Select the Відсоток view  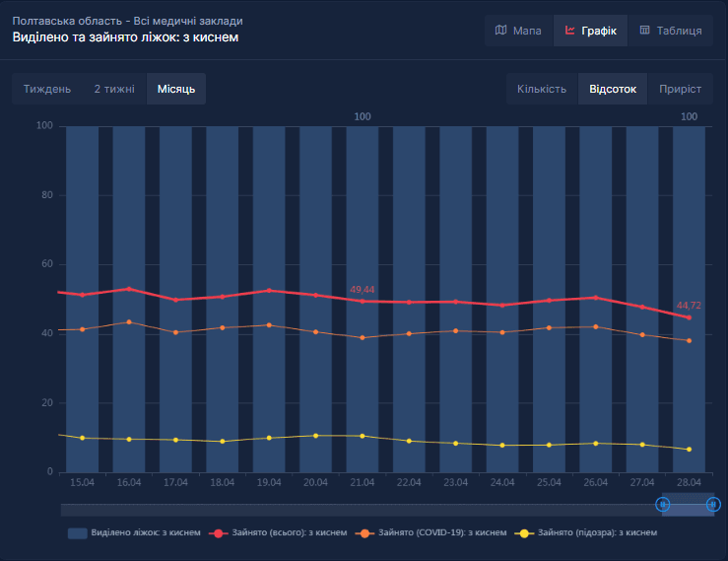[x=613, y=89]
